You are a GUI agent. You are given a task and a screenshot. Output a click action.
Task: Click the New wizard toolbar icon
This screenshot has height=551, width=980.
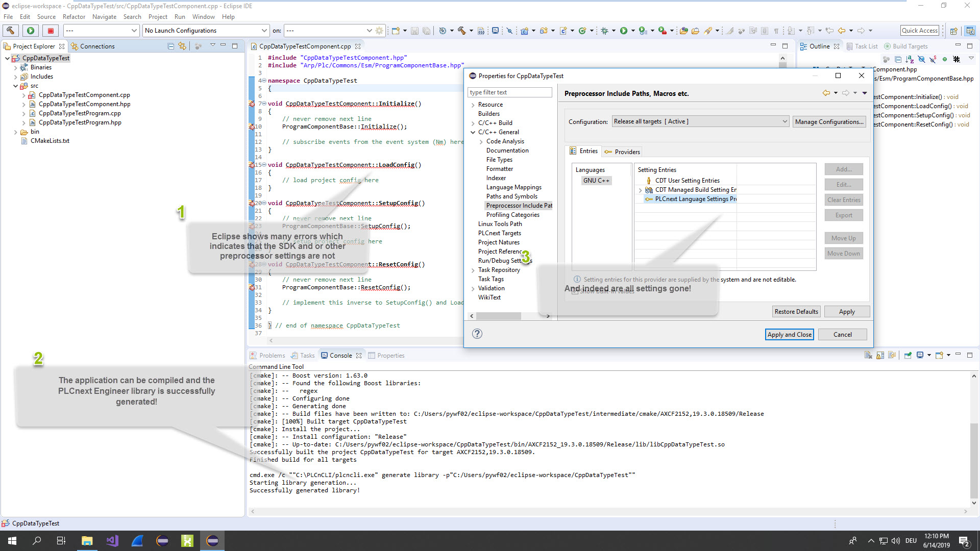click(x=396, y=31)
